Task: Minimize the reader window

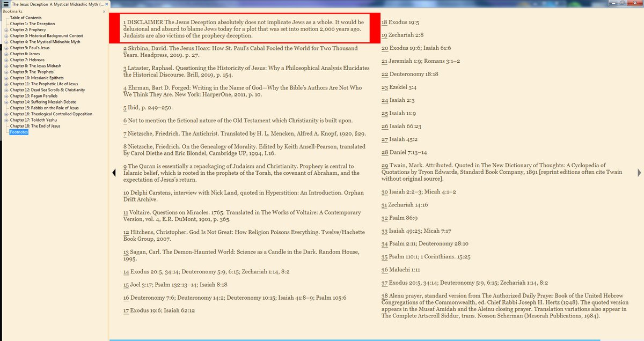Action: (614, 3)
